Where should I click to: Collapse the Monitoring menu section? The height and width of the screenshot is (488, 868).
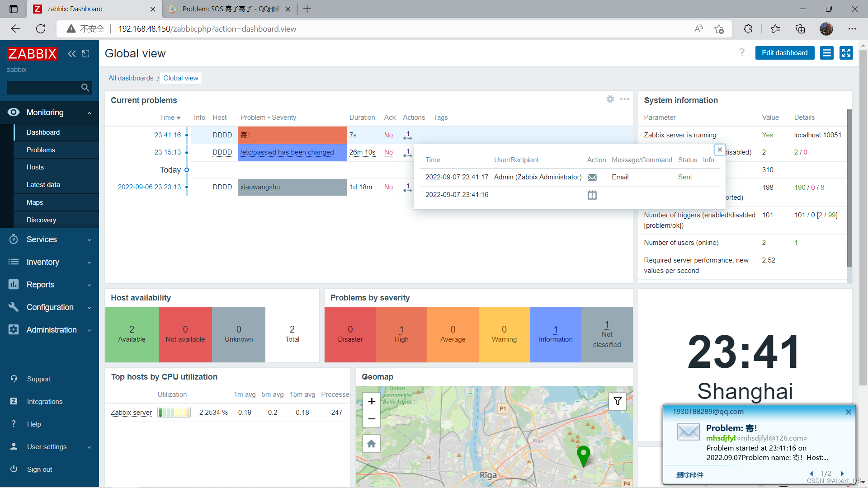point(49,113)
